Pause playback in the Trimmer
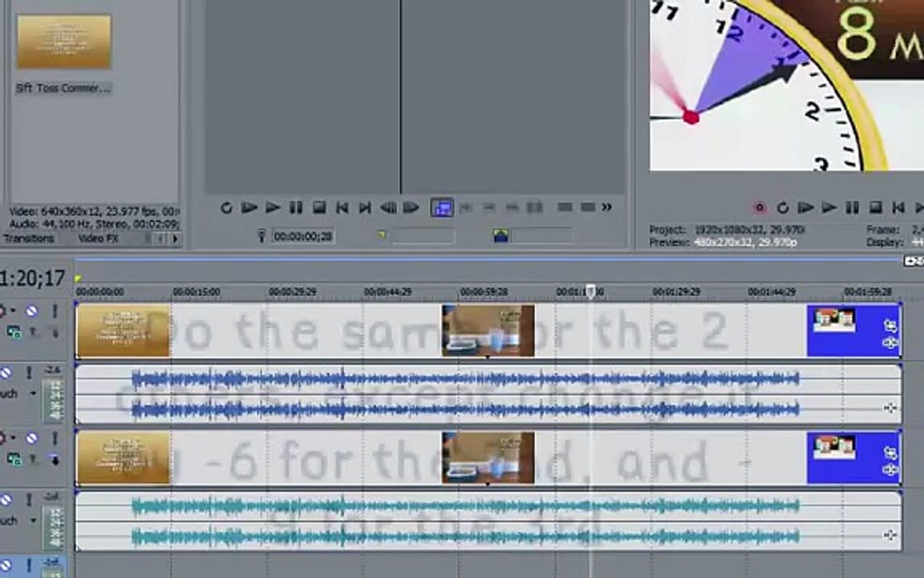Screen dimensions: 924x578 pos(296,208)
